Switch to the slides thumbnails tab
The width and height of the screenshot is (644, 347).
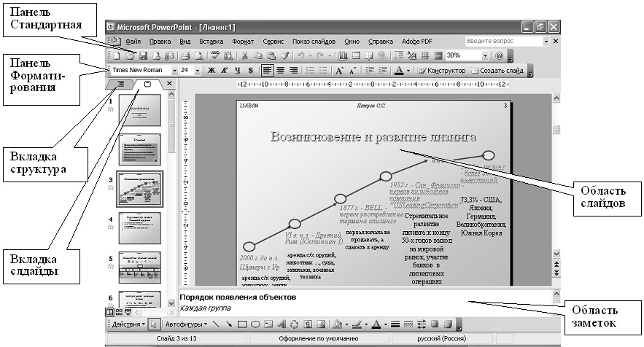147,84
